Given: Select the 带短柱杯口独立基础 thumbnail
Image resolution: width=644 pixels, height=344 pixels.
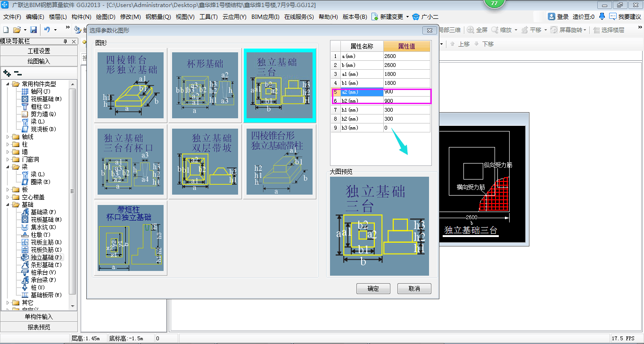Looking at the screenshot, I should click(x=131, y=238).
